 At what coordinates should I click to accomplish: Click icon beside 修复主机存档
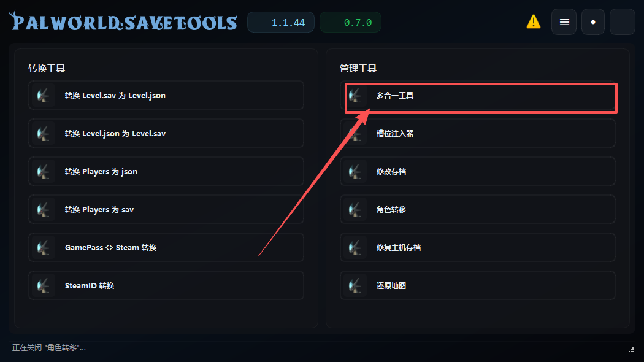pos(355,247)
